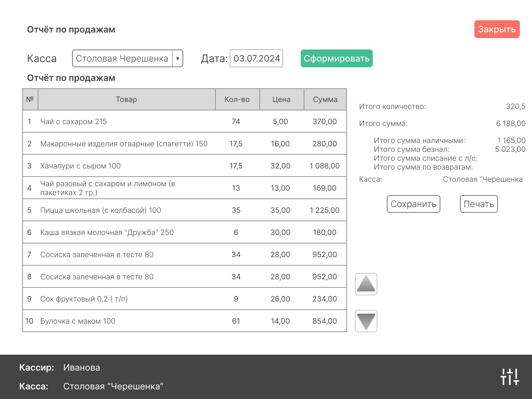Click the total quantity value 320,5
532x399 pixels.
[516, 106]
